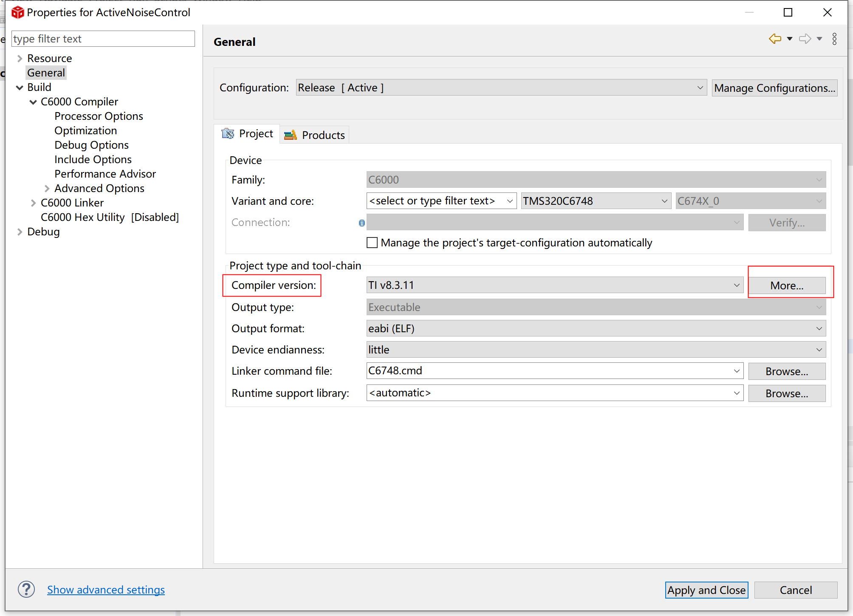Click the CCS cube title bar icon
853x616 pixels.
click(x=17, y=12)
